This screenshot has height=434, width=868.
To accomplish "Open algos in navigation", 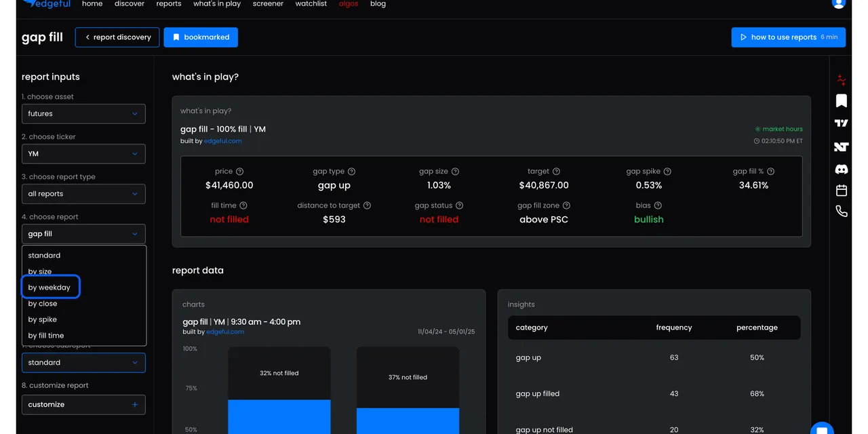I will pyautogui.click(x=349, y=3).
